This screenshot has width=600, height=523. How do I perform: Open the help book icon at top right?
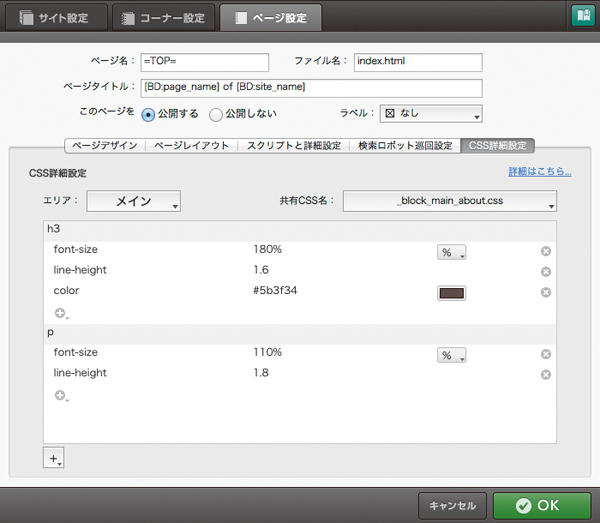pyautogui.click(x=581, y=16)
